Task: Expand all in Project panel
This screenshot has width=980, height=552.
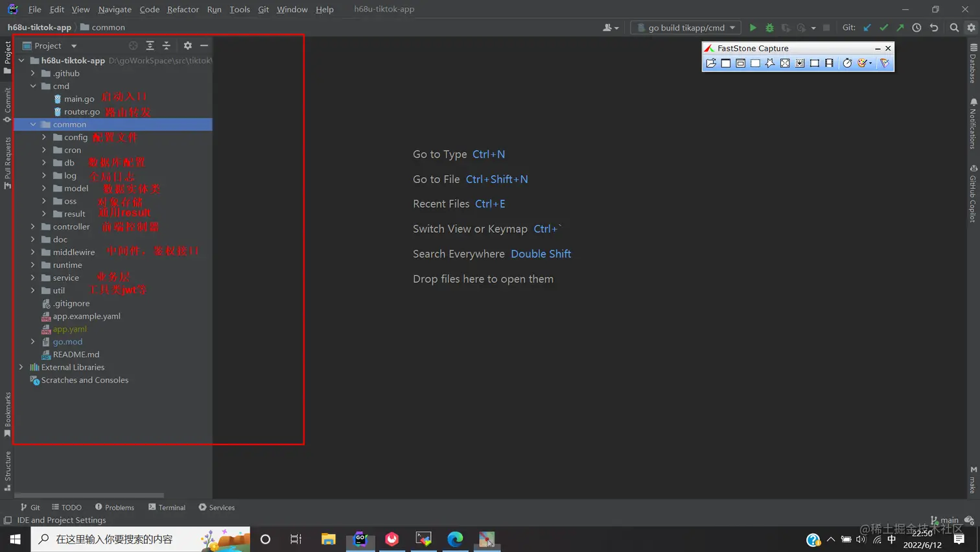Action: click(x=150, y=45)
